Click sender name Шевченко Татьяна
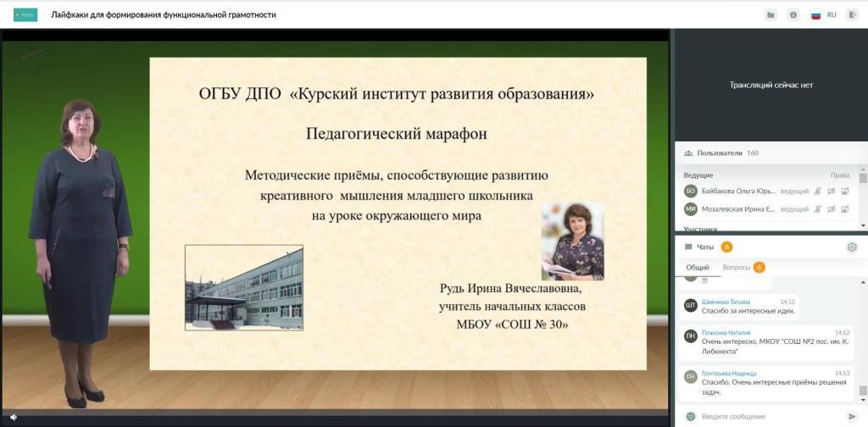The height and width of the screenshot is (427, 868). click(x=726, y=302)
